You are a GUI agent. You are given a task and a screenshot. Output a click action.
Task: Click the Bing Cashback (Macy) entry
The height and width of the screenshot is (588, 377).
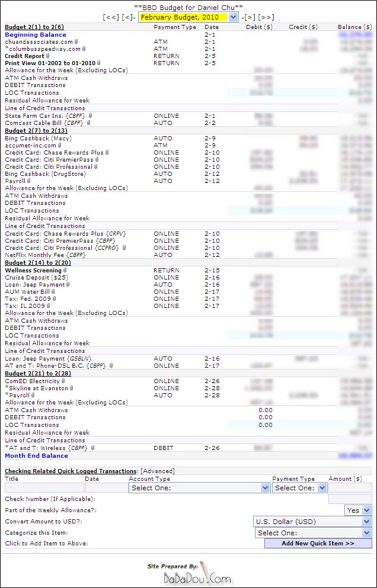click(x=39, y=139)
